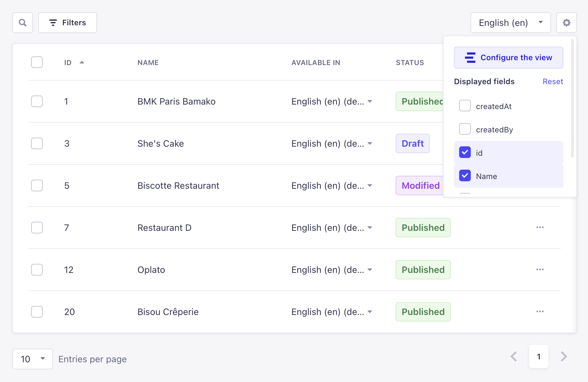Select the She's Cake row checkbox
This screenshot has width=588, height=382.
coord(37,143)
